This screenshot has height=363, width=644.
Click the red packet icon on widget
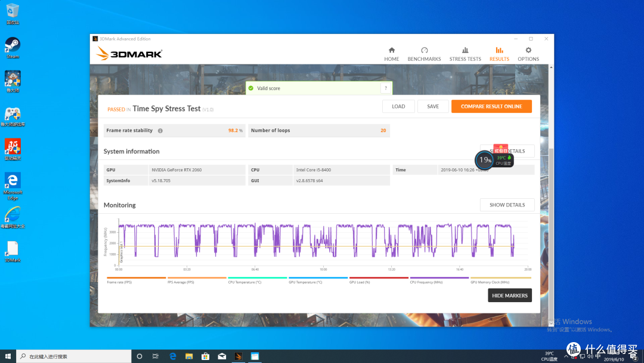[x=501, y=149]
